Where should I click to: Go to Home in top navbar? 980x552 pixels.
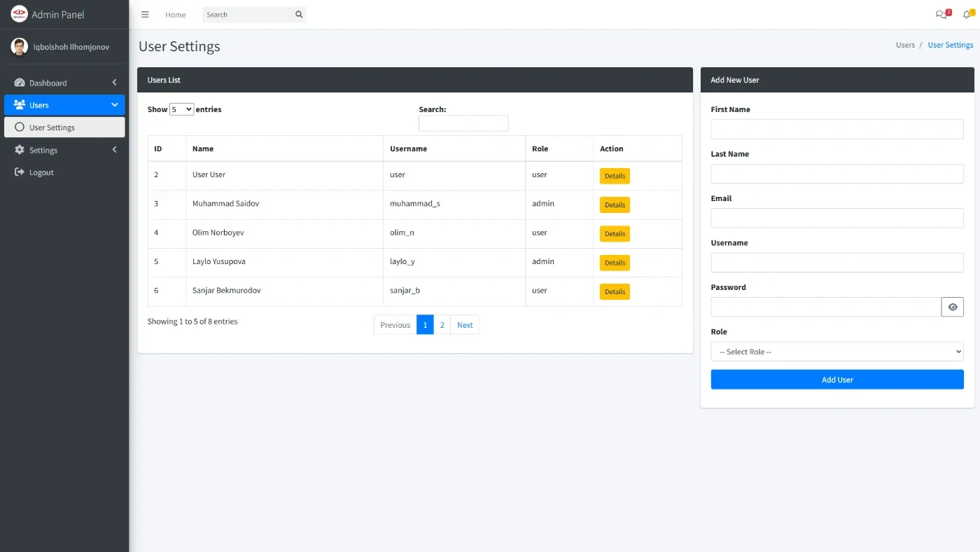click(176, 15)
